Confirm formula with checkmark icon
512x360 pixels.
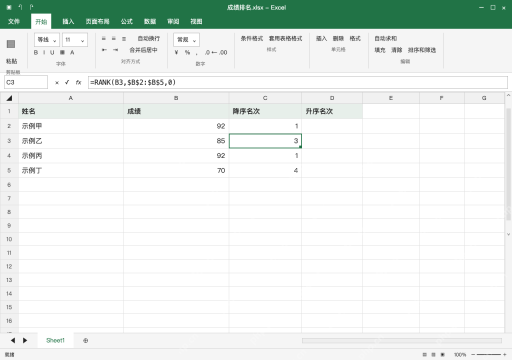point(67,82)
